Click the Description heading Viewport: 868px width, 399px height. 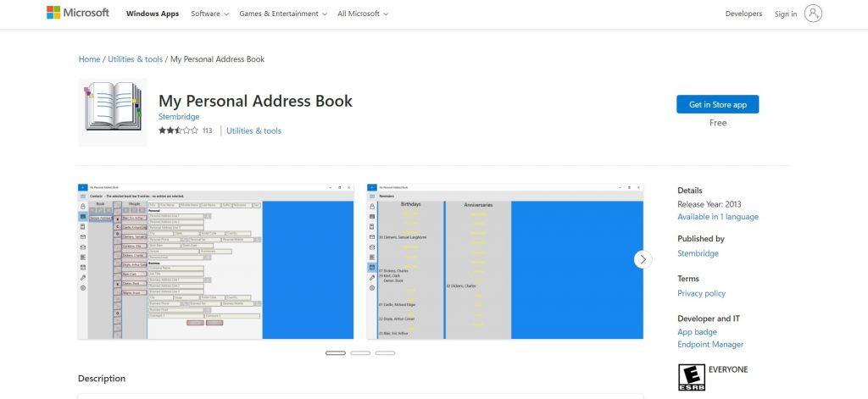[102, 379]
